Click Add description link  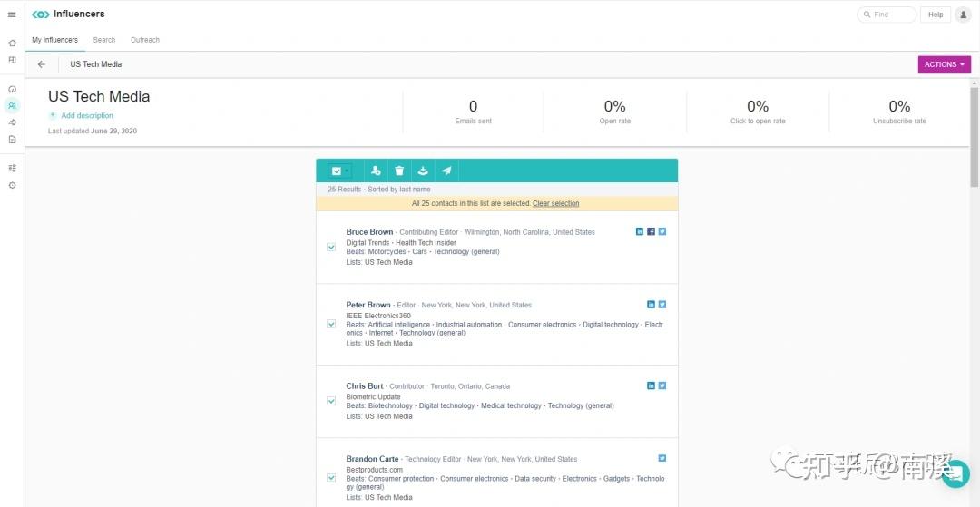coord(87,115)
